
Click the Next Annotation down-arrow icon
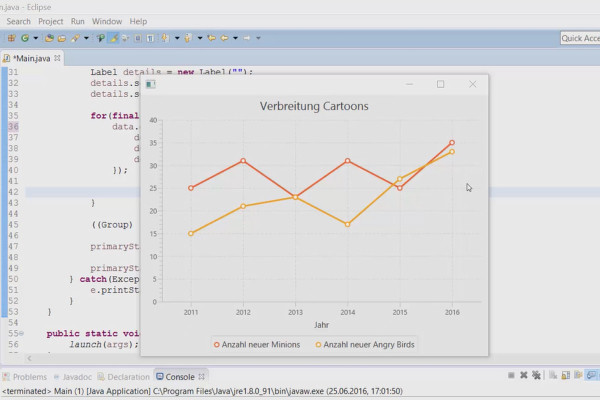point(165,38)
